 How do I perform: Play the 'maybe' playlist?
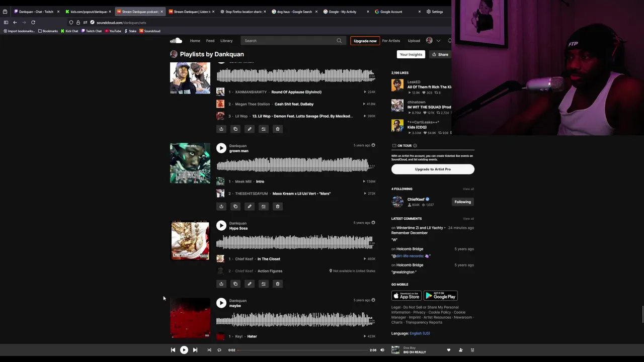[221, 303]
